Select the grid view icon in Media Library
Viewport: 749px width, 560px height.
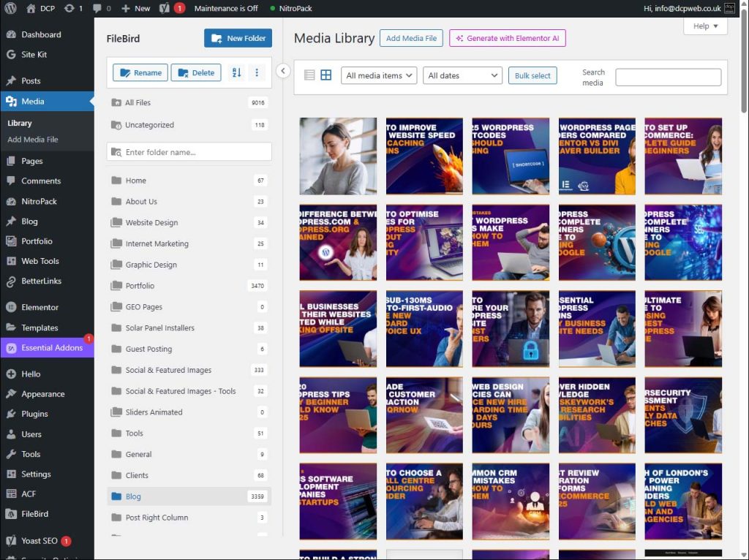pos(325,75)
